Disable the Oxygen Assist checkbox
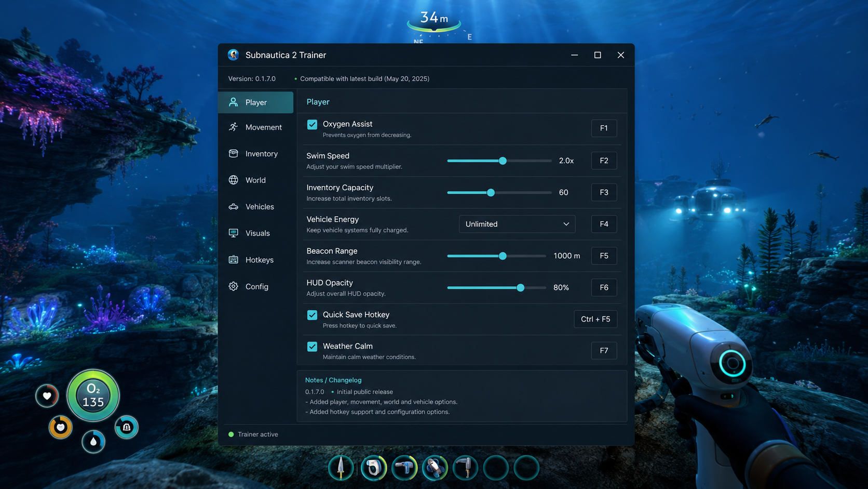This screenshot has height=489, width=868. pyautogui.click(x=312, y=124)
